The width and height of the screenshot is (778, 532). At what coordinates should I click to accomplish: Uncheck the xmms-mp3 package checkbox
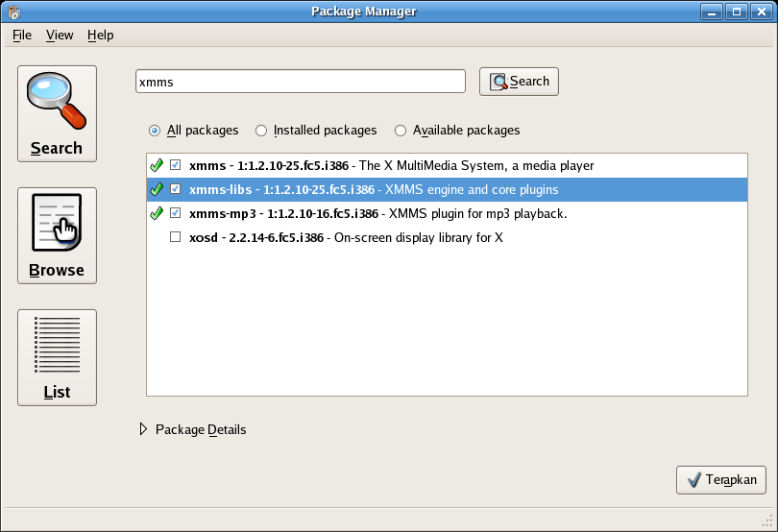(175, 213)
